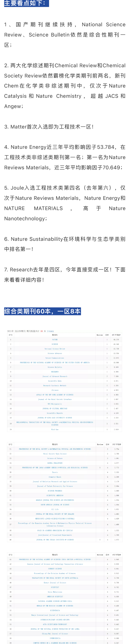Screen dimensions: 130x644
Task: Open Annals of the New York Academy link
Action: pyautogui.click(x=55, y=395)
